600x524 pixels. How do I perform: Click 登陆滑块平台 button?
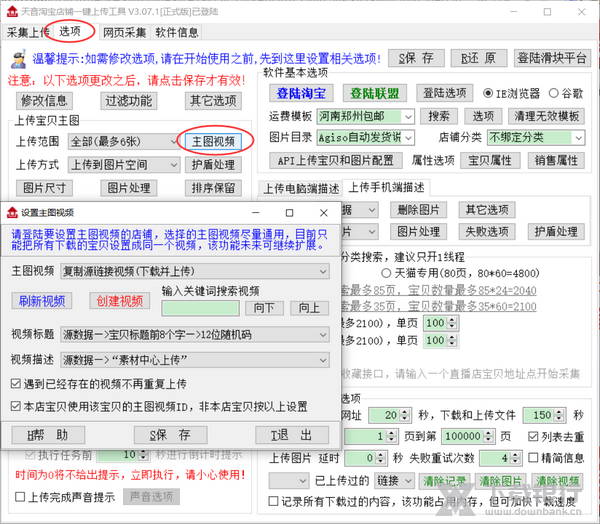[x=552, y=58]
